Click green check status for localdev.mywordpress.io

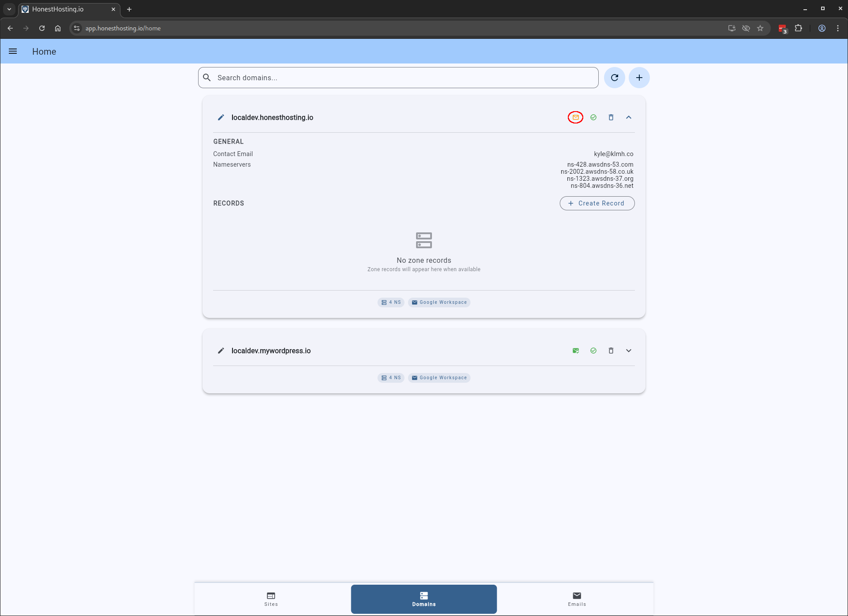click(593, 351)
